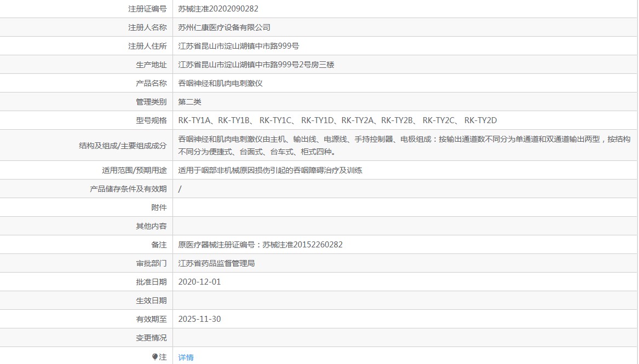Click production address ending in 2号房三楼
Screen dimensions: 639x364
pos(256,65)
